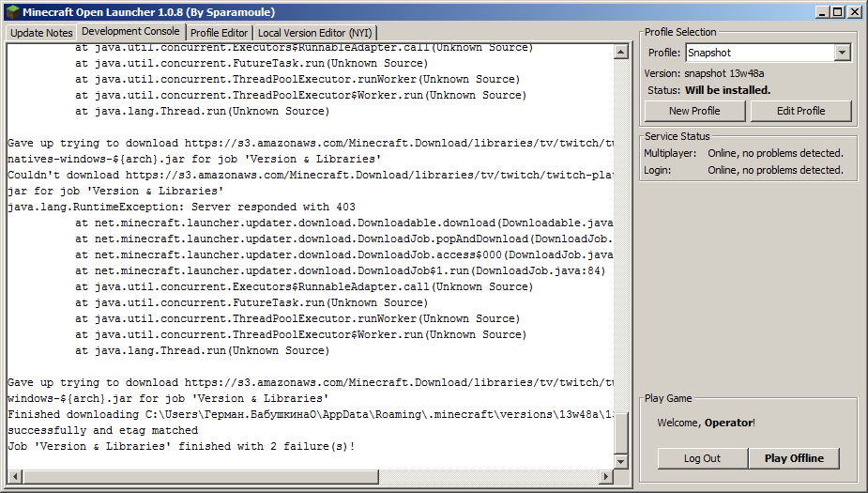Close the Minecraft Open Launcher window
The width and height of the screenshot is (868, 493).
point(854,11)
